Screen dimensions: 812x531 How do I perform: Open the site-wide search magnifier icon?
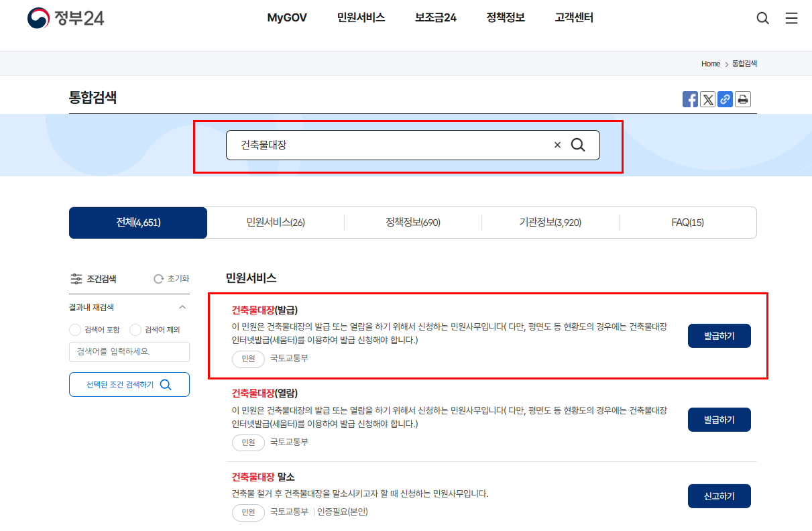762,18
